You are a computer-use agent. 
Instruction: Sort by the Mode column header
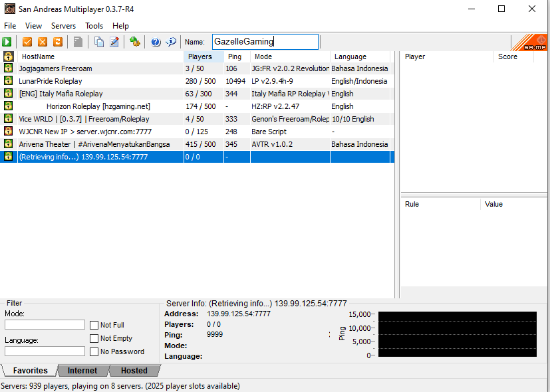290,56
